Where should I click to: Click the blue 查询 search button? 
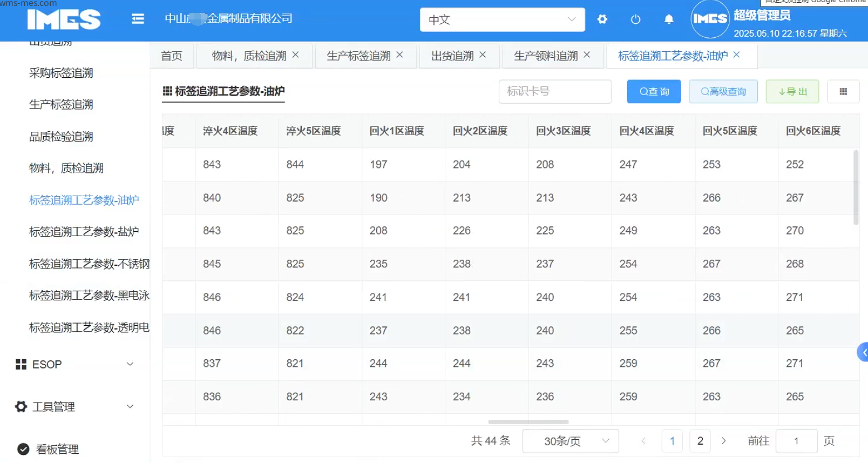coord(654,92)
